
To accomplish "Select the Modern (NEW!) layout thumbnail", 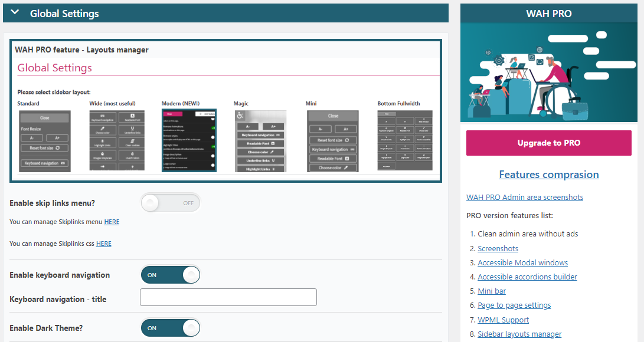I will (x=189, y=140).
